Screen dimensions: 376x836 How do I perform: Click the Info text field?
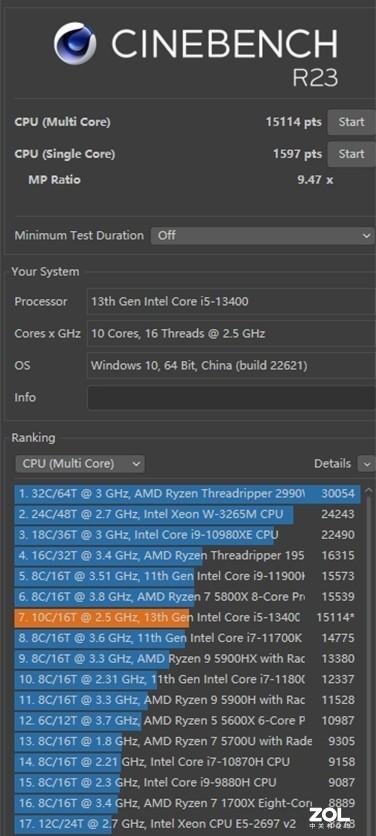[231, 398]
